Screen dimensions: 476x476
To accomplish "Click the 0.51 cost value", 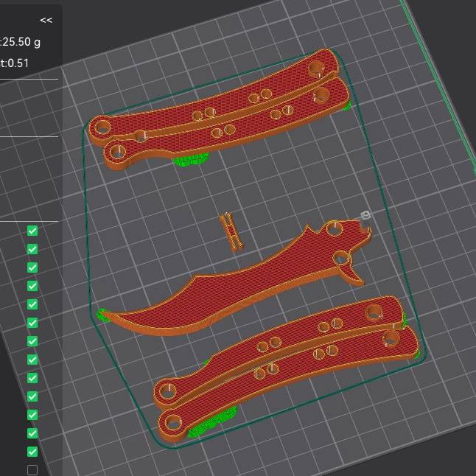I will 18,63.
